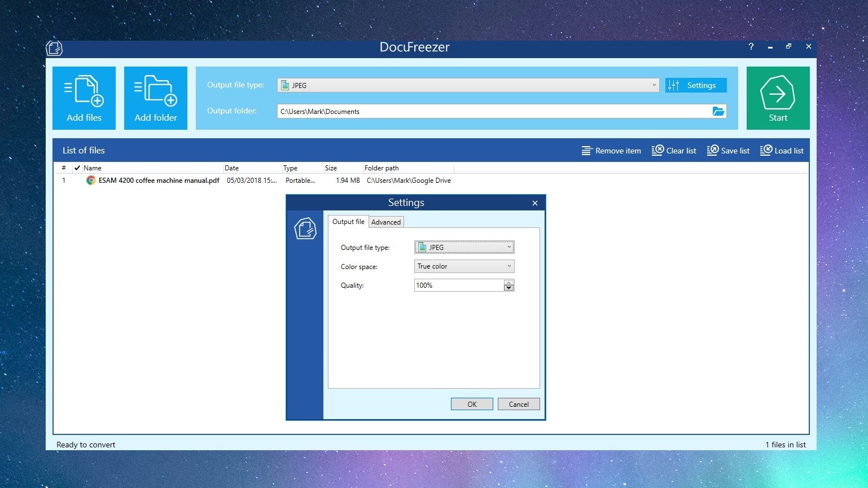Start the conversion with the Start button
This screenshot has height=488, width=868.
778,98
